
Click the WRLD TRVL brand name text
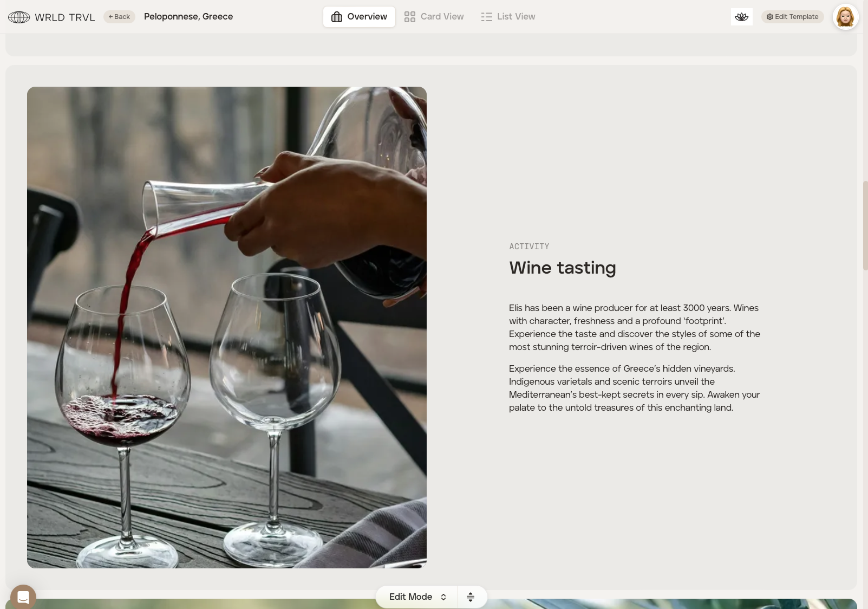coord(64,17)
